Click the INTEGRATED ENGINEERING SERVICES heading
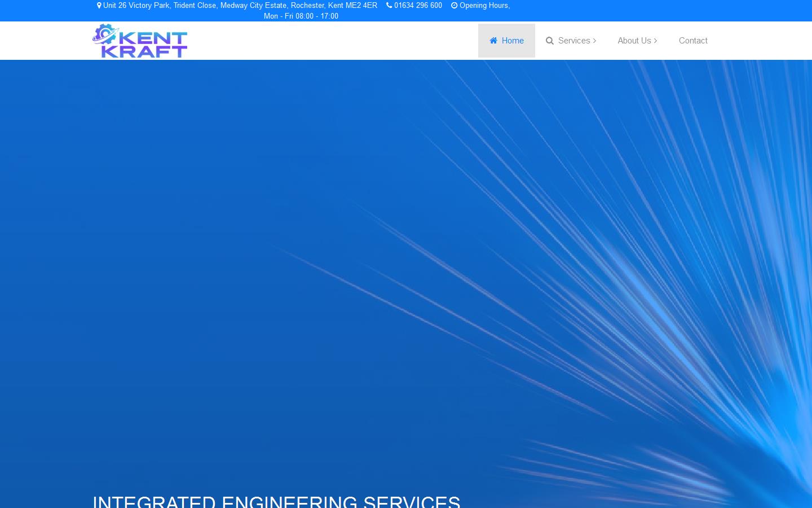Screen dimensions: 812x508 276,501
